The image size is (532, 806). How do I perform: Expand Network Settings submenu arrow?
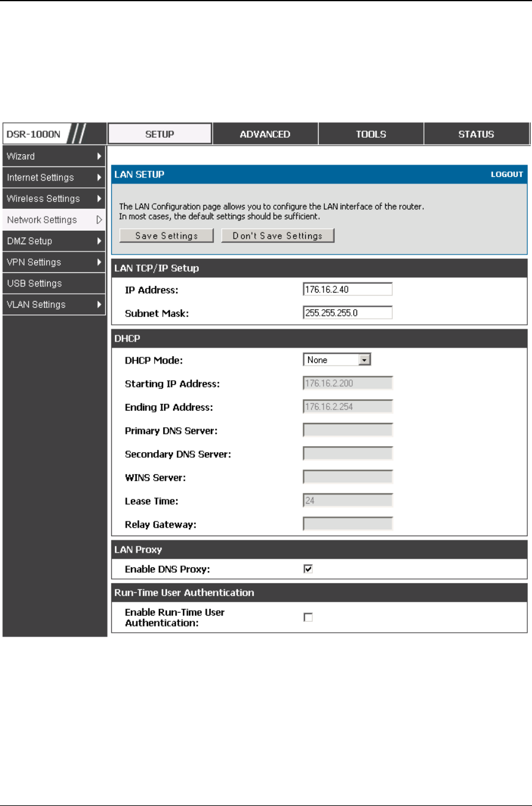[x=99, y=220]
